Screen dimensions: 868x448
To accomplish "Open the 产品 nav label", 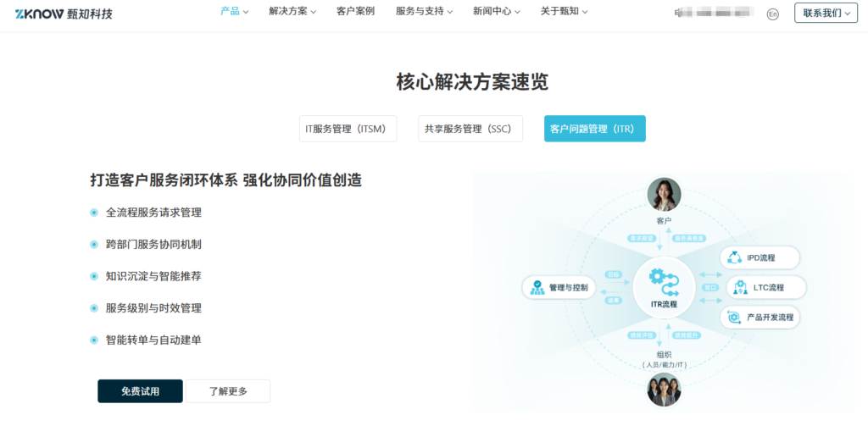I will [230, 11].
